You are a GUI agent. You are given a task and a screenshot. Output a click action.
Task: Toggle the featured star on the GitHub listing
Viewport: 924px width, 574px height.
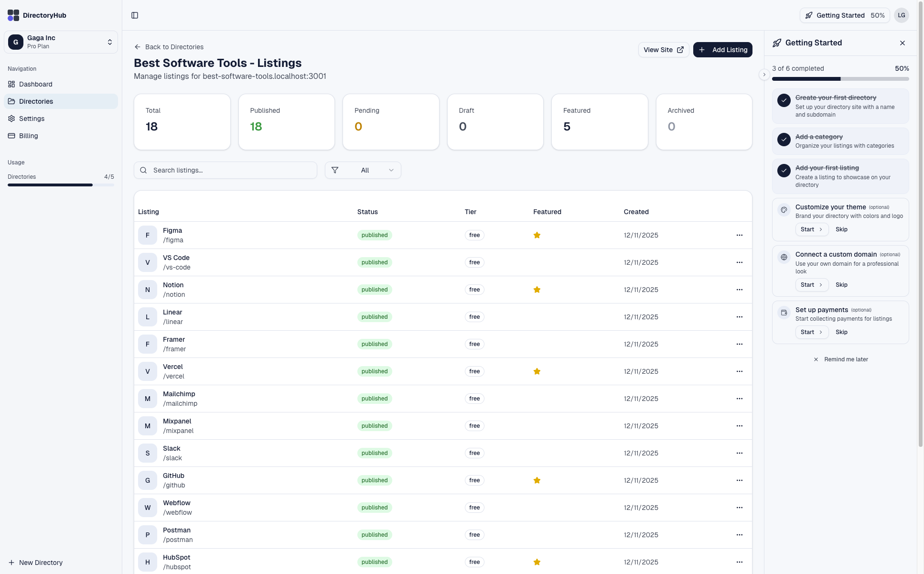(x=537, y=480)
